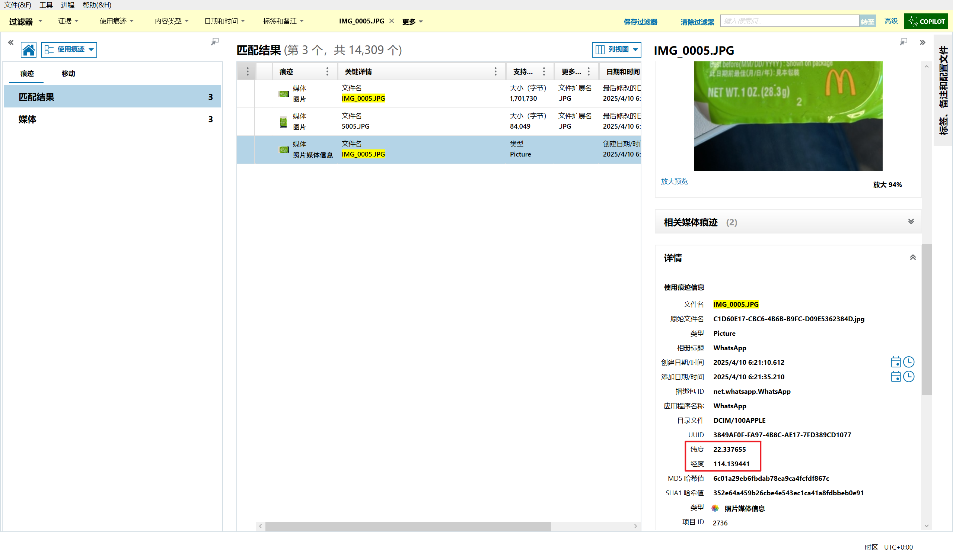Open the 关键详情 column options menu

point(495,71)
